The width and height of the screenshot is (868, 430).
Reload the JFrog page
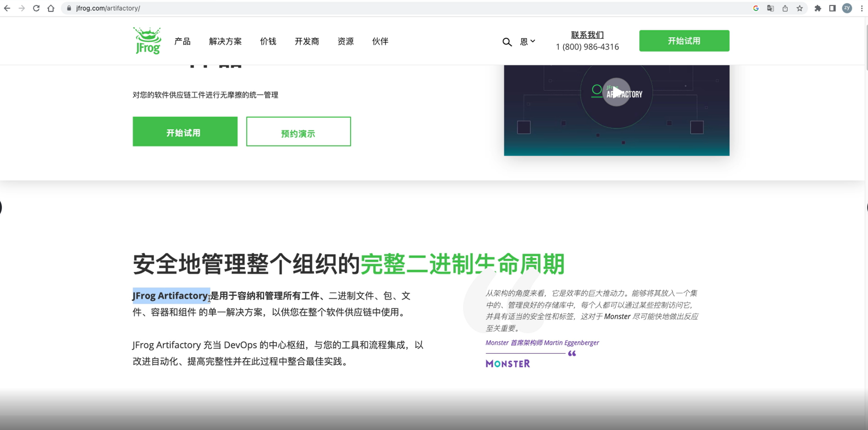36,8
